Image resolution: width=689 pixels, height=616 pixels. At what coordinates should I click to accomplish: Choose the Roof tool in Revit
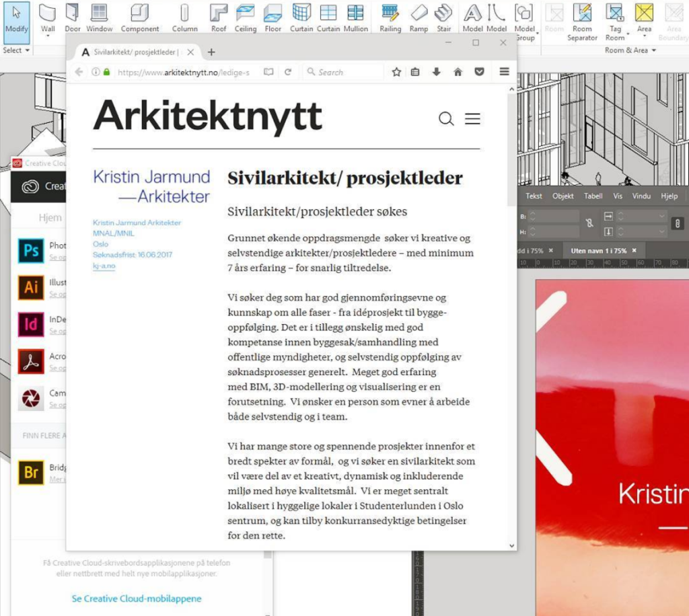[x=219, y=18]
